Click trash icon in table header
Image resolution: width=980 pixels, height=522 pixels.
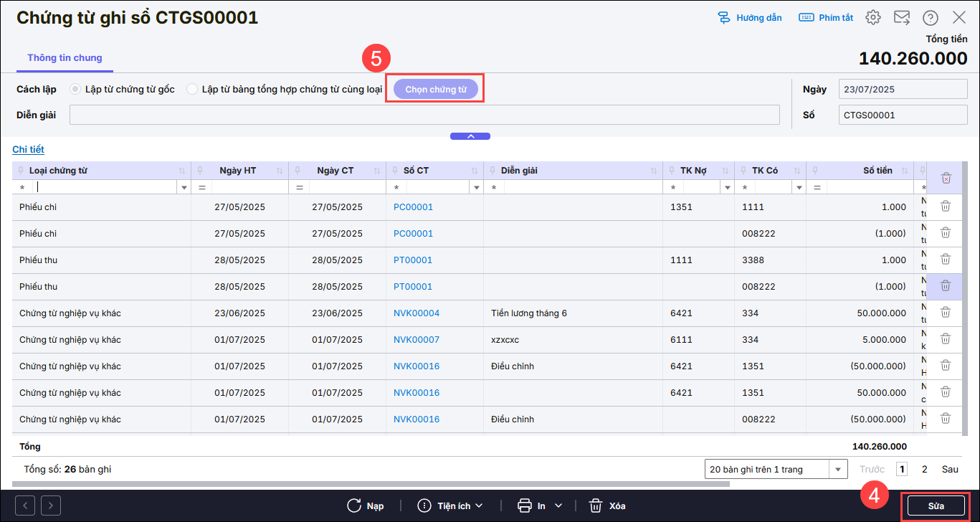point(946,178)
